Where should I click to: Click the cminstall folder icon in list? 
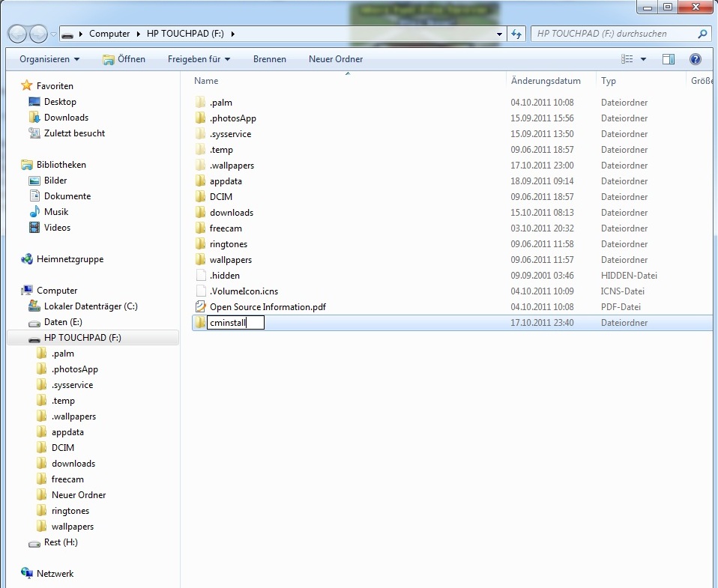200,323
